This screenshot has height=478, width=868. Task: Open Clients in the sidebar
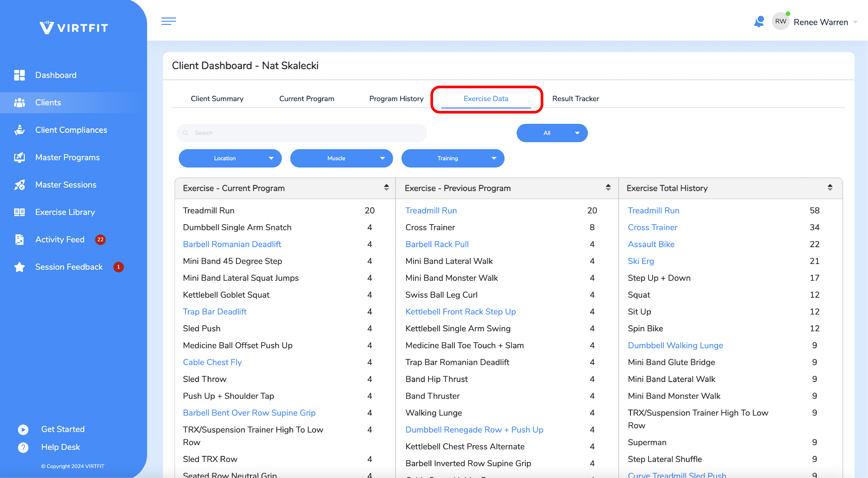point(48,102)
